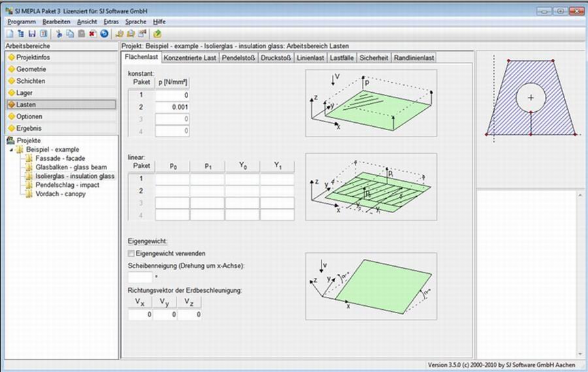
Task: Enable the Eigengewicht verwenden checkbox
Action: tap(131, 254)
